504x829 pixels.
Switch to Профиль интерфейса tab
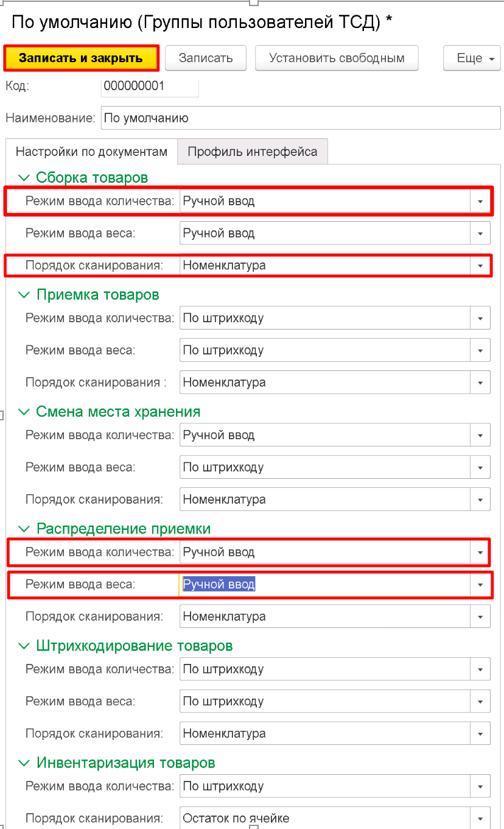[x=252, y=152]
